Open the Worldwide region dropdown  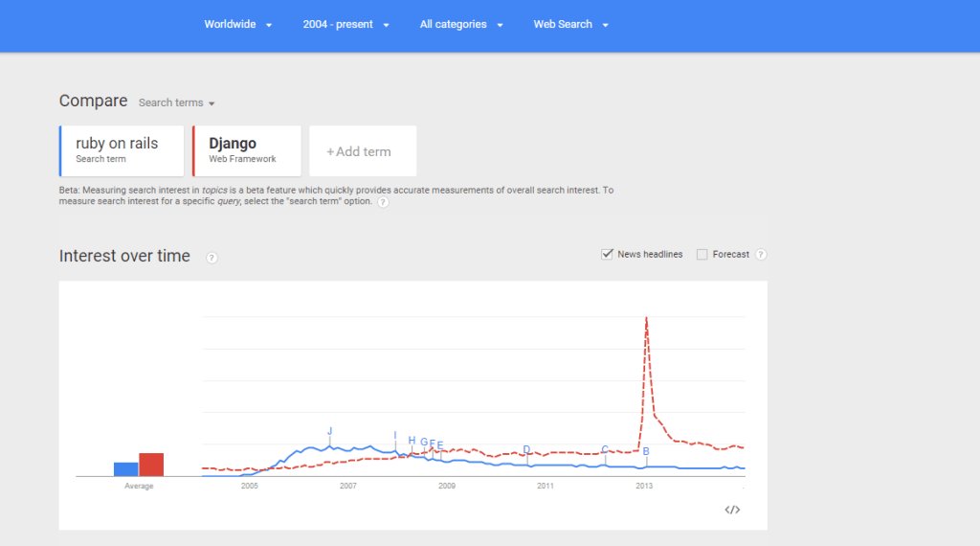(237, 24)
